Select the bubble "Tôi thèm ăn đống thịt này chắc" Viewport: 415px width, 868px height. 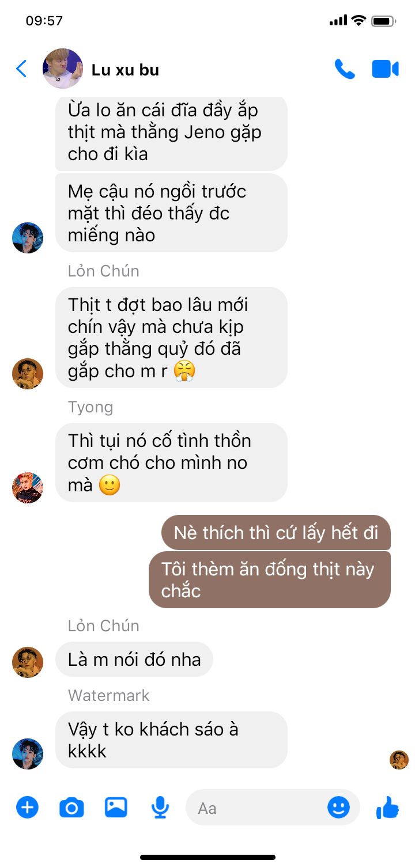tap(270, 579)
